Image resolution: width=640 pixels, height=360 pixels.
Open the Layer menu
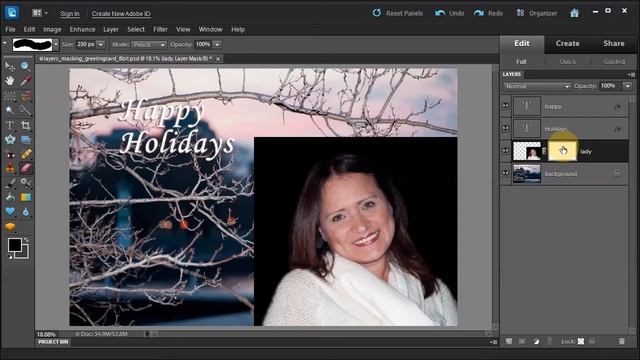click(x=111, y=29)
